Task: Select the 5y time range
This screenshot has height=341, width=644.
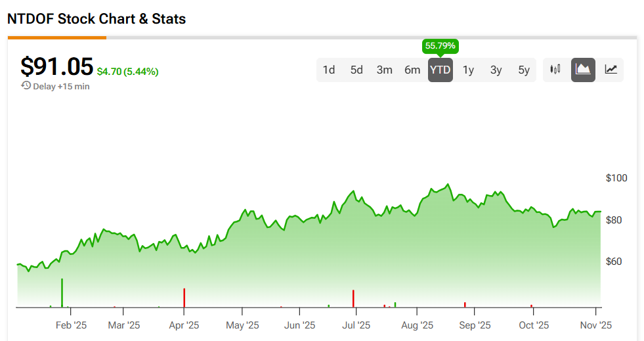Action: 523,70
